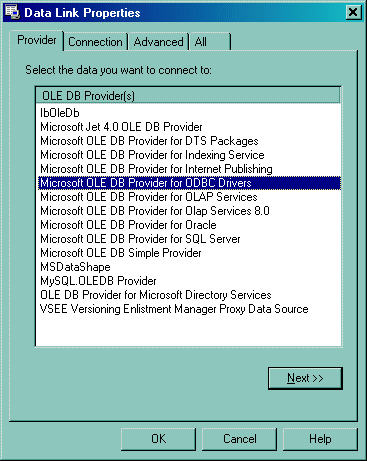
Task: Click the Data Link Properties title icon
Action: click(12, 12)
